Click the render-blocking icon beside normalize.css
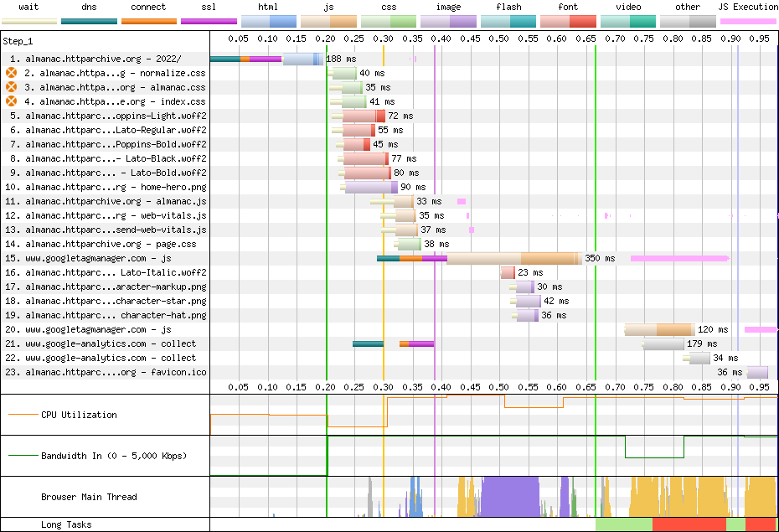779x532 pixels. (11, 73)
